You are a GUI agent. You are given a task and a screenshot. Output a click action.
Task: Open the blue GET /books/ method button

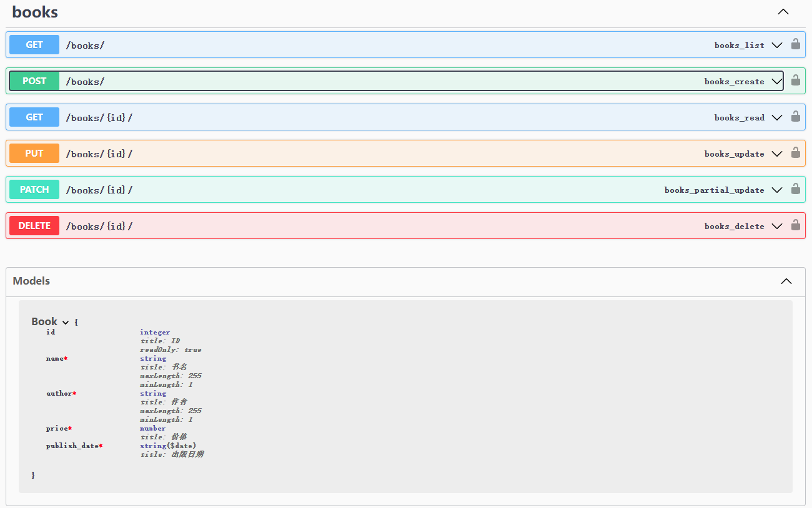tap(34, 45)
